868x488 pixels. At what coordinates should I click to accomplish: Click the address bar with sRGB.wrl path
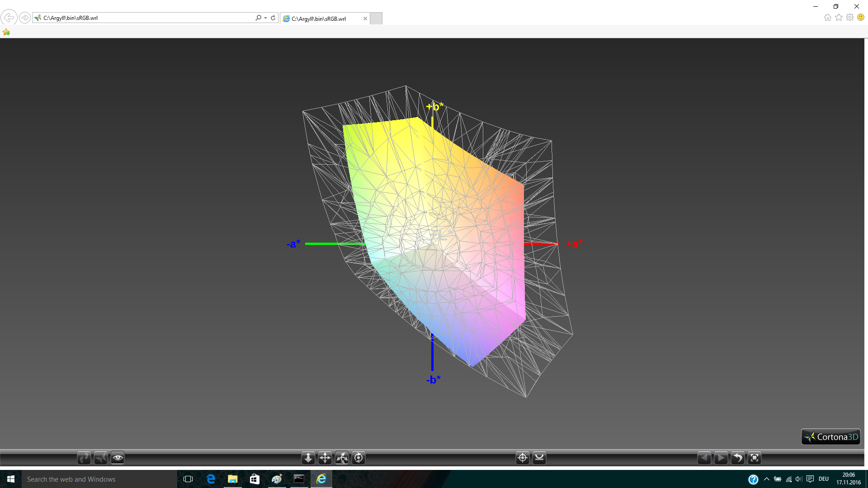pos(145,18)
